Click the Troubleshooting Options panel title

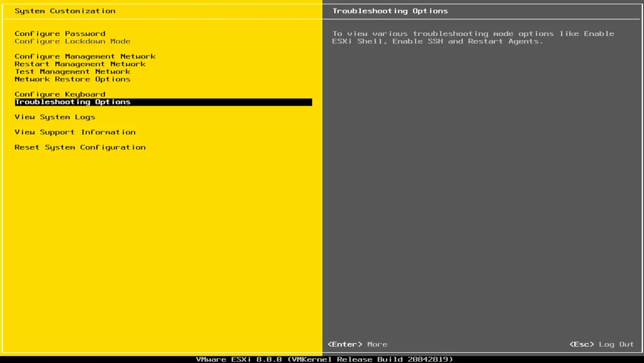click(x=390, y=11)
